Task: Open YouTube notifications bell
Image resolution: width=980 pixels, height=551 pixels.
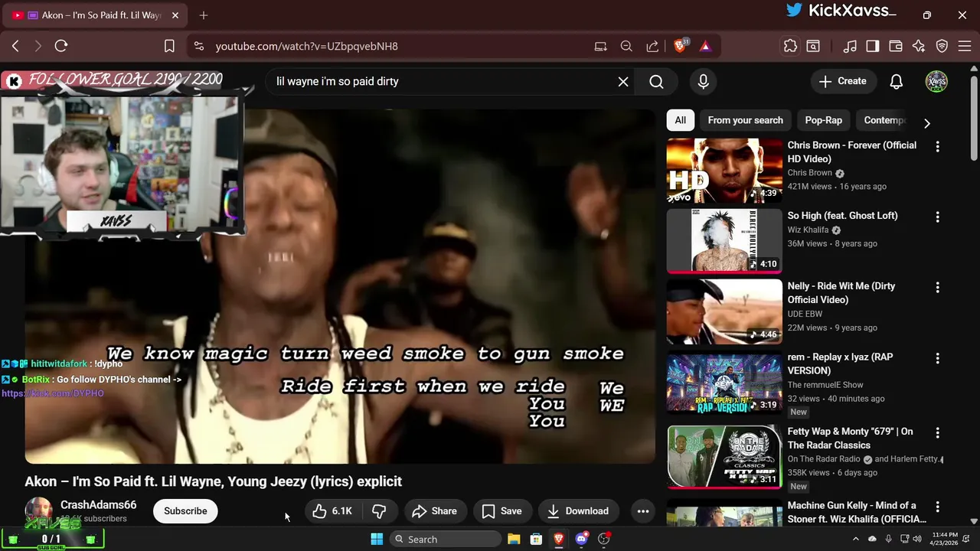Action: tap(897, 81)
